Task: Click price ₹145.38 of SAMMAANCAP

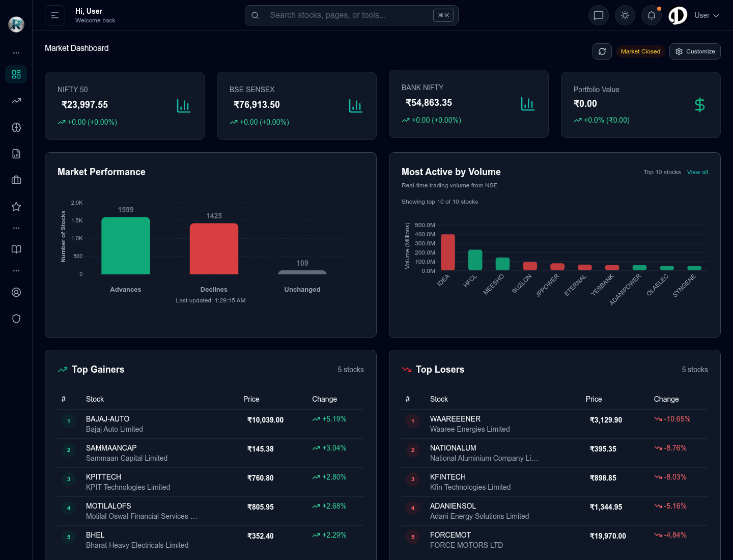Action: click(x=261, y=449)
